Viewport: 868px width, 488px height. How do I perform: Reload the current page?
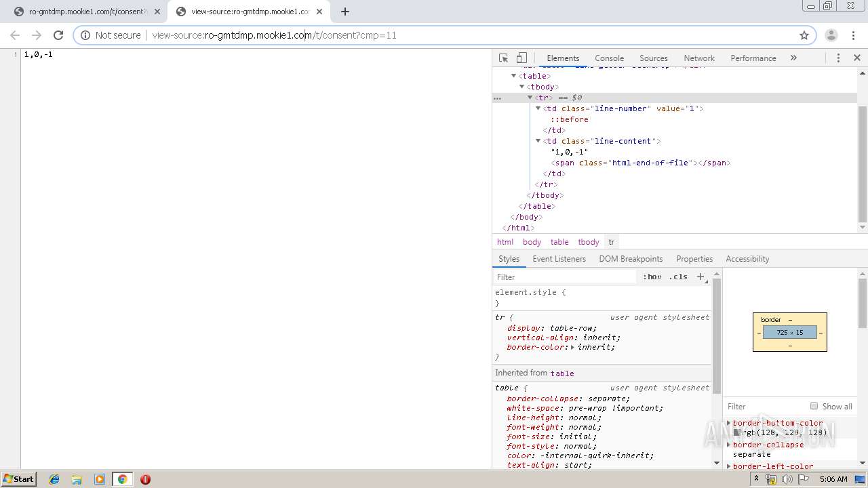[x=58, y=35]
